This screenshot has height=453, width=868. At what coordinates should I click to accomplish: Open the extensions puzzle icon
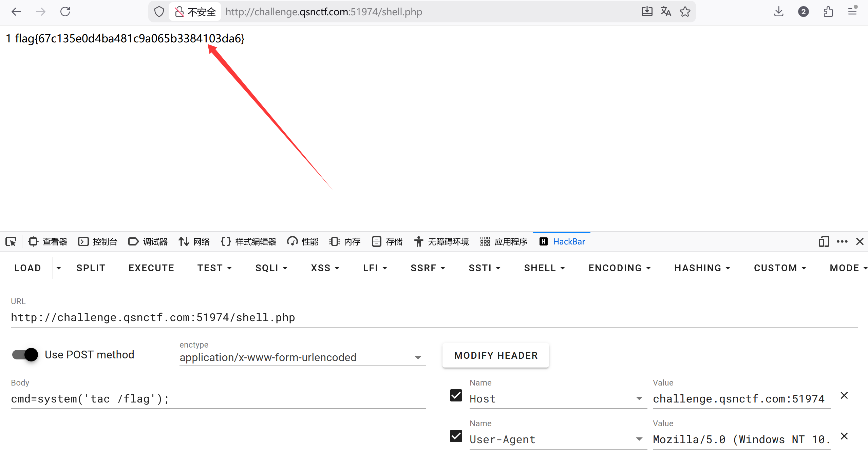tap(828, 12)
